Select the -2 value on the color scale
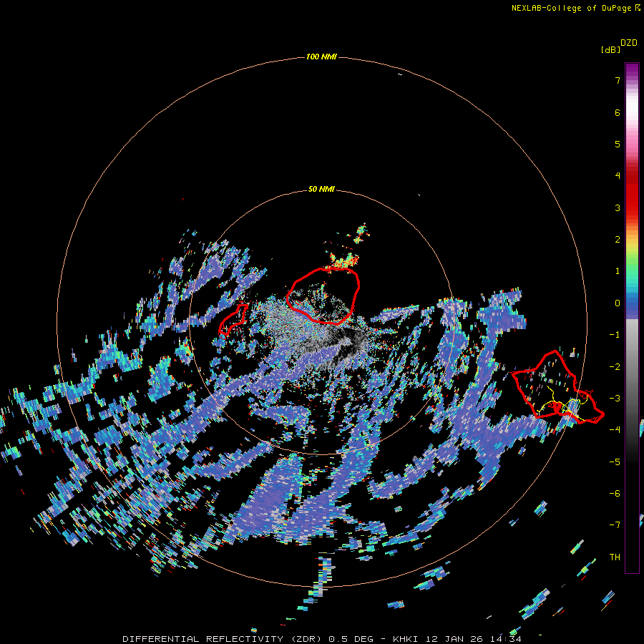Viewport: 644px width, 644px height. pyautogui.click(x=615, y=367)
